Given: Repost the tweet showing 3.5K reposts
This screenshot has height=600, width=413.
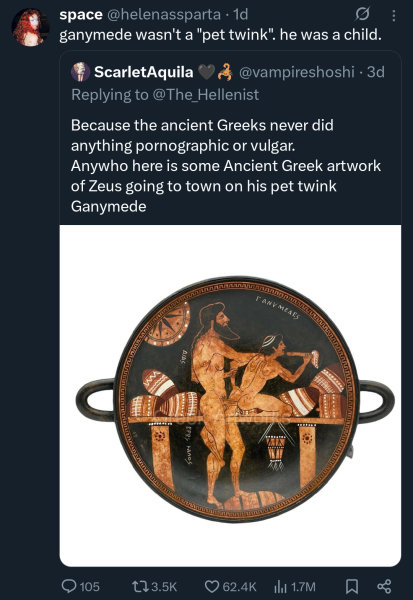Looking at the screenshot, I should 154,586.
